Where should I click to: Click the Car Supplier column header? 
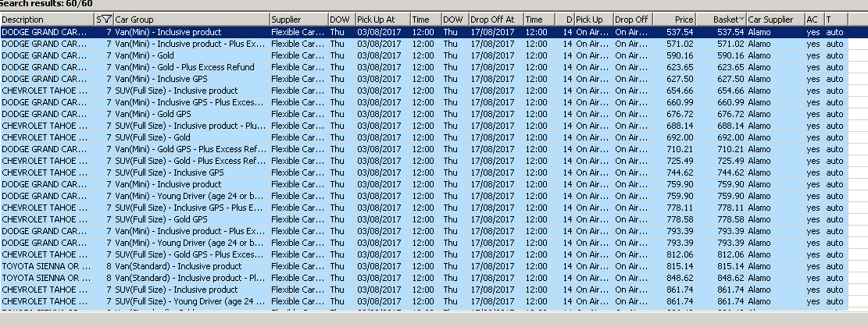point(776,20)
